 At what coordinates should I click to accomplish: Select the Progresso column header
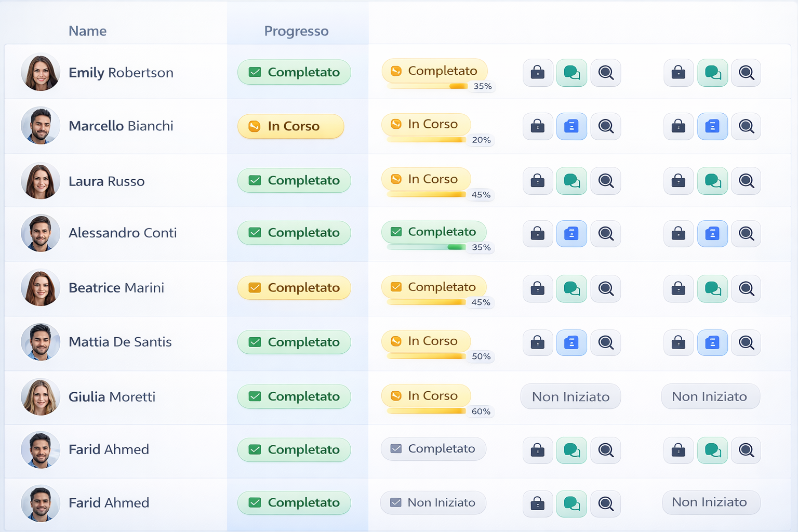[x=296, y=31]
